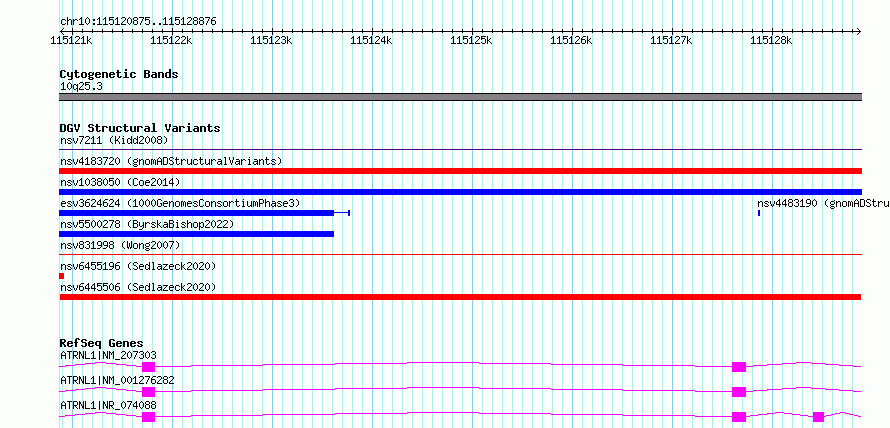Open the DGV Structural Variants track title
The height and width of the screenshot is (428, 890).
(140, 128)
